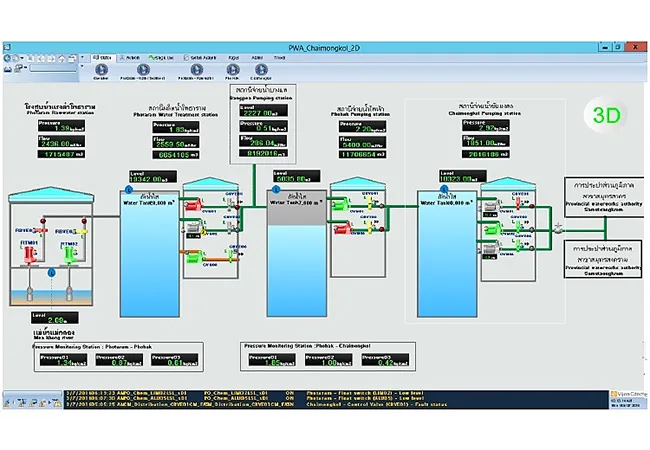Click the empty toolbar input field

[x=53, y=68]
